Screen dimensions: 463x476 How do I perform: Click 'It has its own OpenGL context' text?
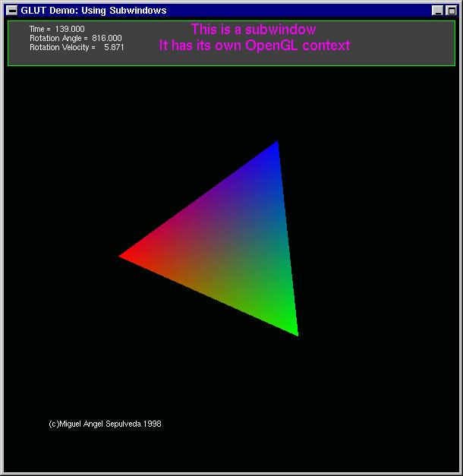tap(254, 46)
